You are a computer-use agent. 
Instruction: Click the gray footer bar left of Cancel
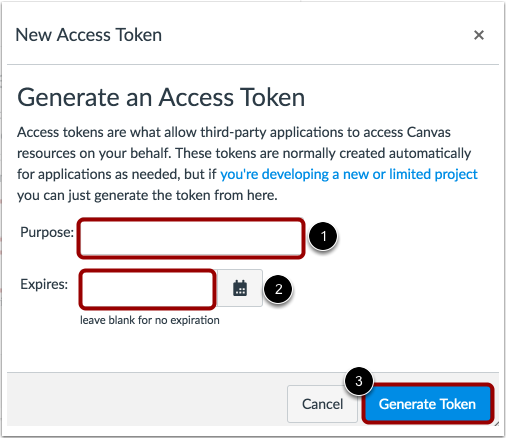147,399
